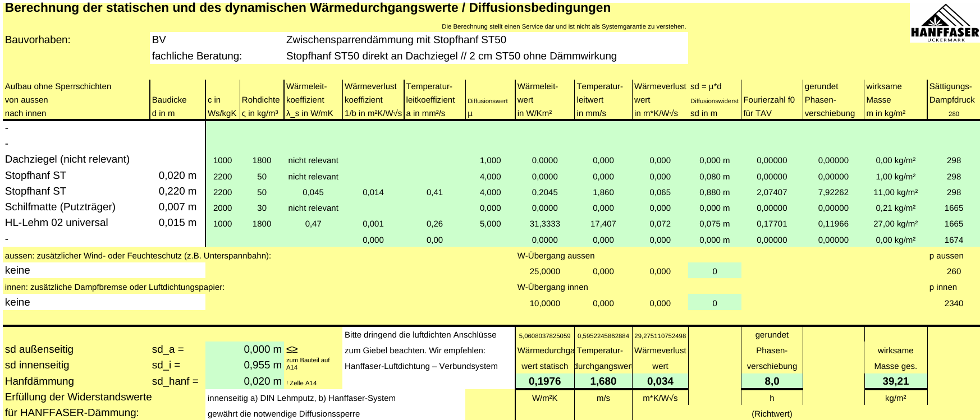Click the 'Baudicke' column header
The height and width of the screenshot is (420, 980).
point(169,100)
